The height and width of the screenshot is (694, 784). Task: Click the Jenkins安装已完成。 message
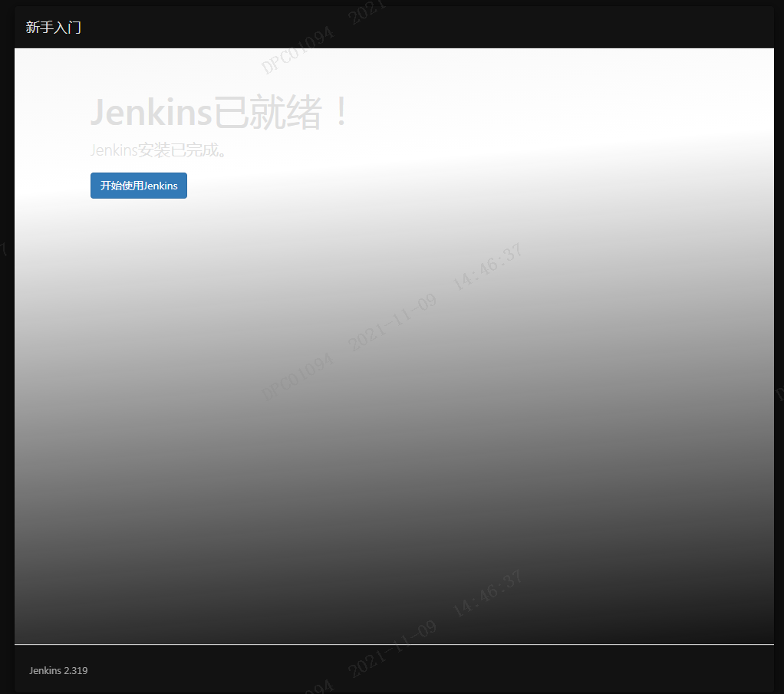158,150
